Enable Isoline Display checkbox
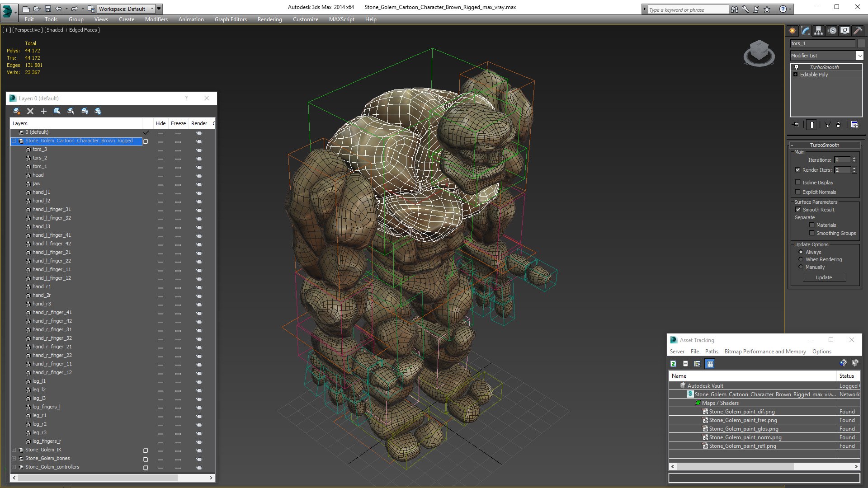Screen dimensions: 868x488 [797, 183]
